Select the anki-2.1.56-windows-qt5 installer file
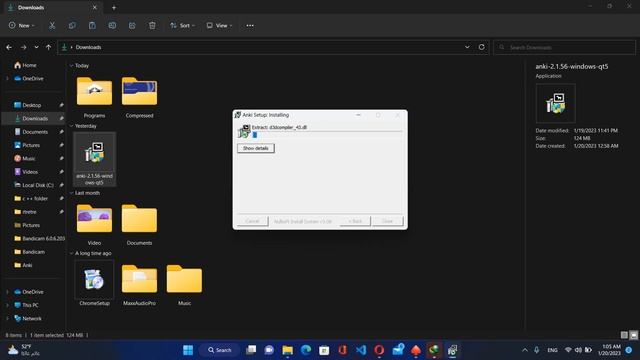The height and width of the screenshot is (360, 640). 94,159
